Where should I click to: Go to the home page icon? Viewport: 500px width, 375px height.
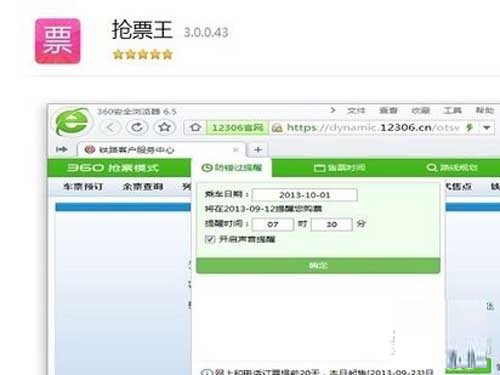click(195, 127)
